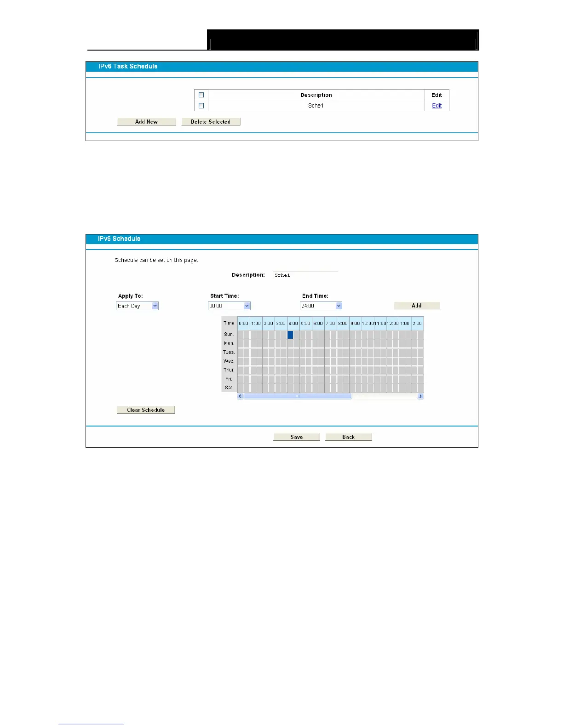The height and width of the screenshot is (728, 563).
Task: Click the 9:00 time column header
Action: point(356,323)
